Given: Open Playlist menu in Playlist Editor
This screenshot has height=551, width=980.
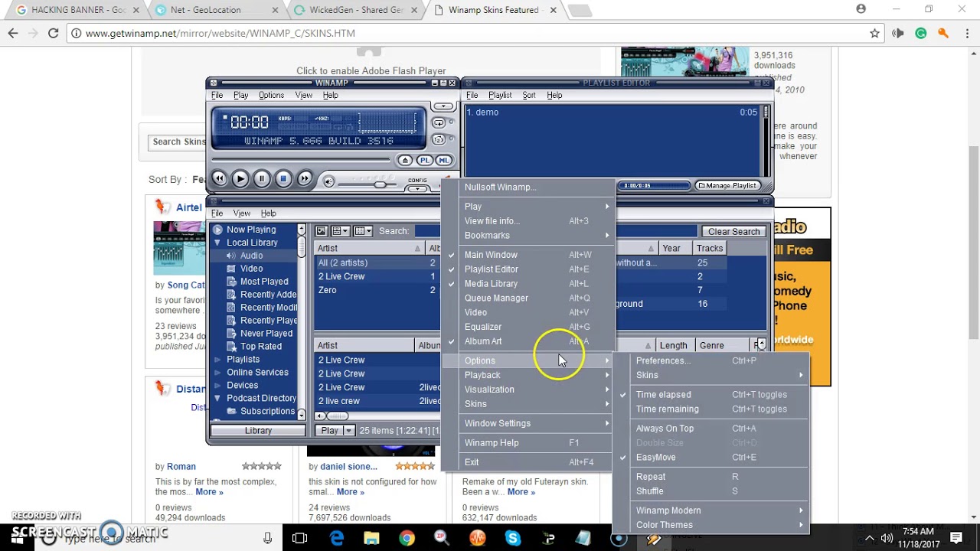Looking at the screenshot, I should [500, 96].
